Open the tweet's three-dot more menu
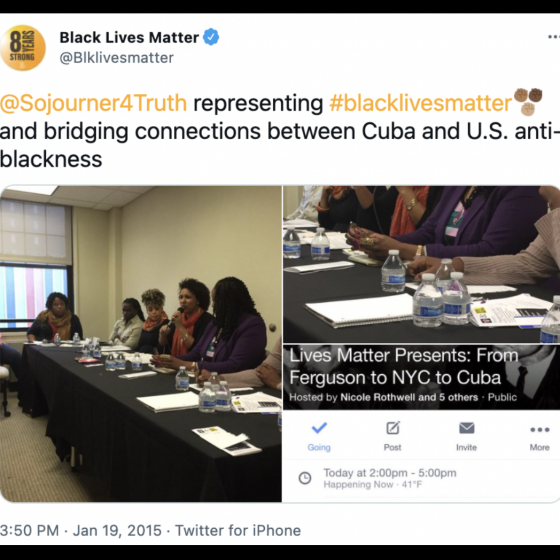560x560 pixels. pyautogui.click(x=554, y=37)
